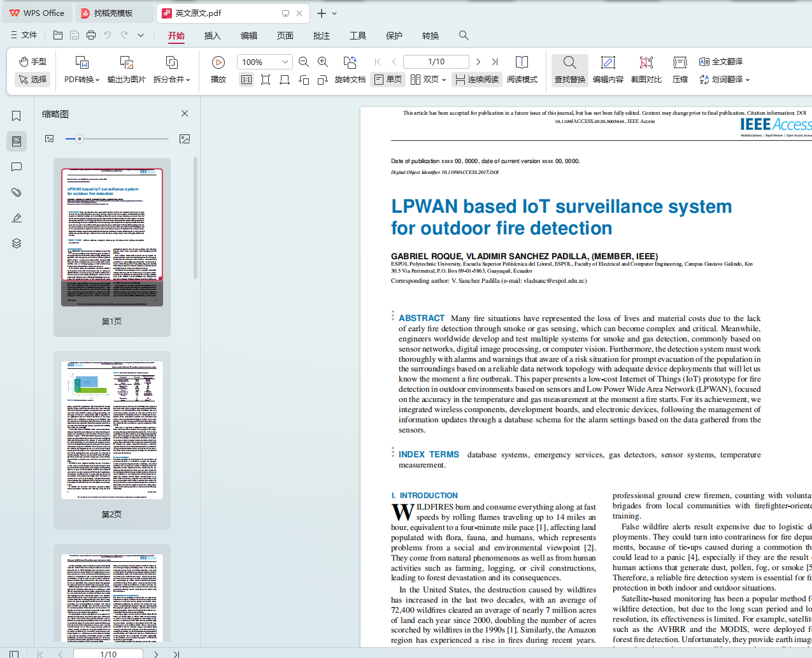Open the bookmark panel in sidebar
Screen dimensions: 812x658
[17, 116]
